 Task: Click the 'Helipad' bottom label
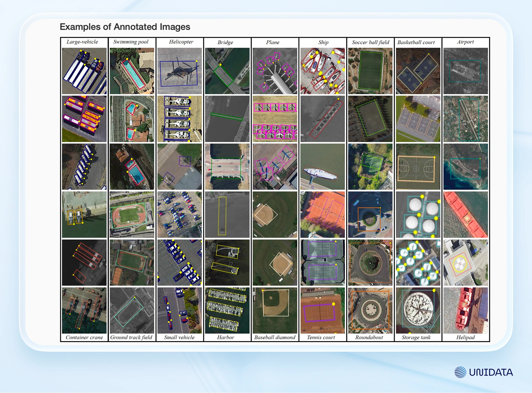click(x=465, y=337)
